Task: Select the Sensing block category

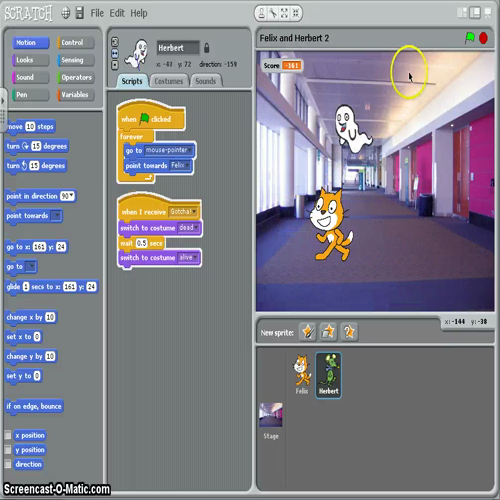Action: tap(76, 60)
